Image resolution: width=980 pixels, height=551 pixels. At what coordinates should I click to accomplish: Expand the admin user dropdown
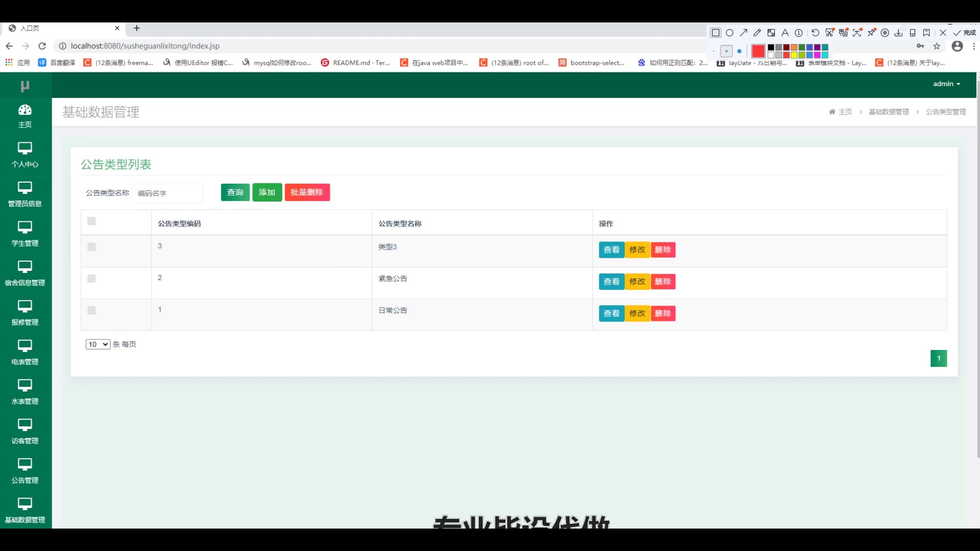(946, 84)
